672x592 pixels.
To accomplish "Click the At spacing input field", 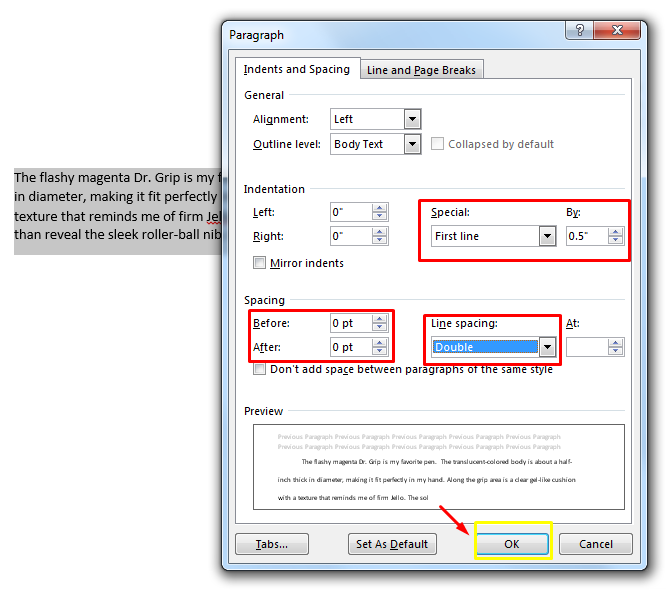I will (587, 347).
